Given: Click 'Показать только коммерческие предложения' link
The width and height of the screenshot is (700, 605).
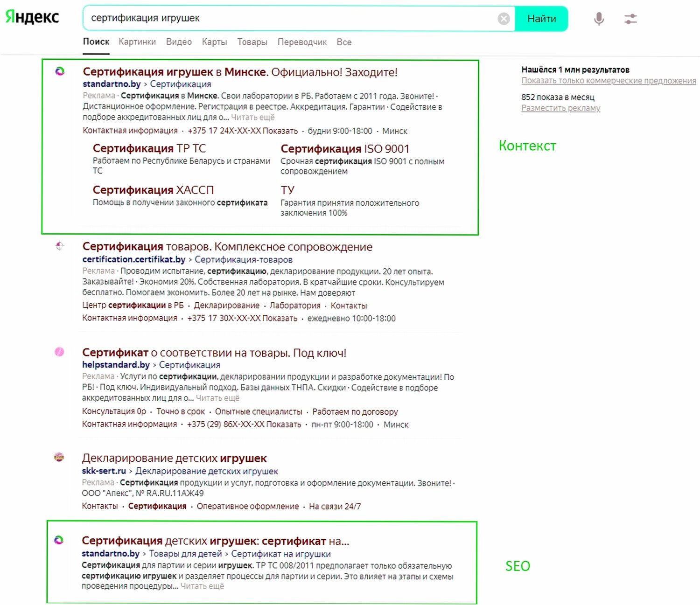Looking at the screenshot, I should (x=609, y=80).
